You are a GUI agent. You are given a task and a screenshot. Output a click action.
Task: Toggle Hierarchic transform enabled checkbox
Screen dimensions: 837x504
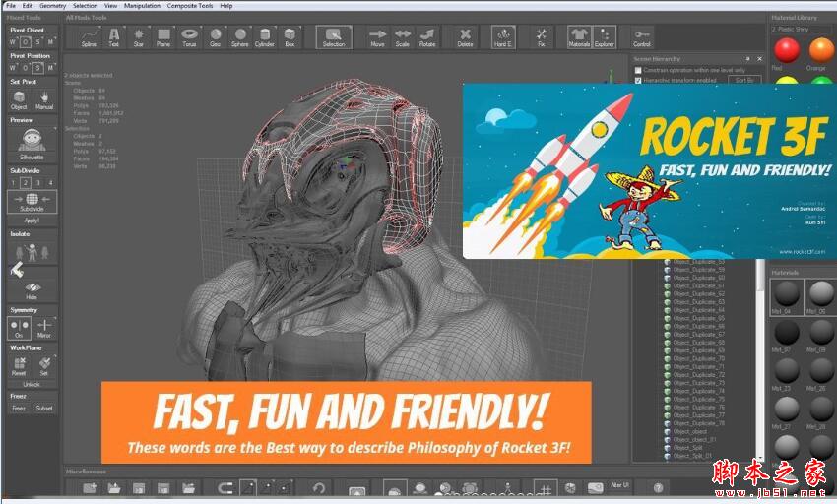(637, 80)
